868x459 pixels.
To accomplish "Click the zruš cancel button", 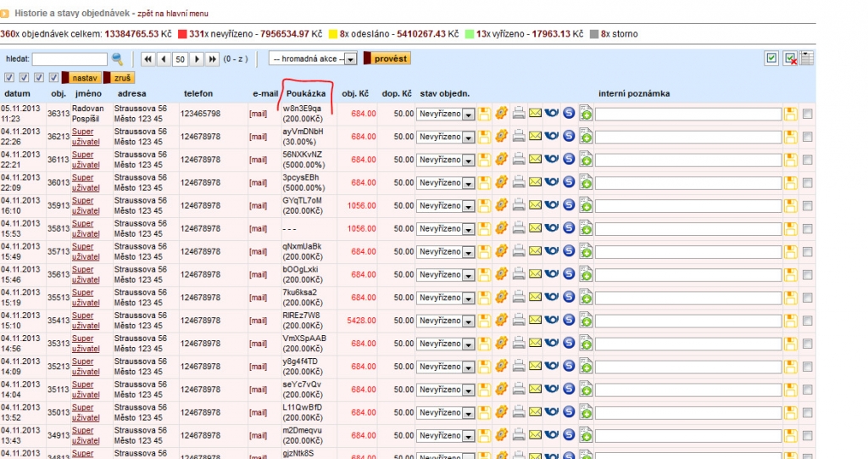I will tap(119, 77).
